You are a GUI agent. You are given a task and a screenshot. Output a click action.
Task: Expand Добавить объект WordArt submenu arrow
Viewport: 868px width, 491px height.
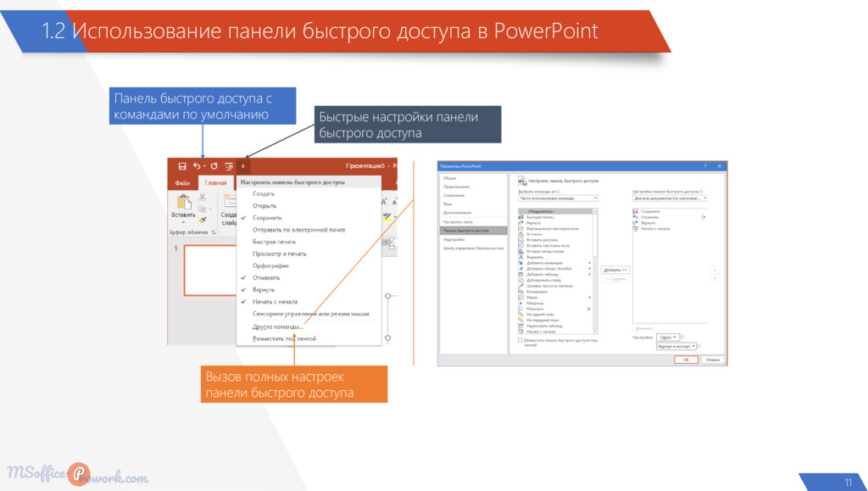590,269
